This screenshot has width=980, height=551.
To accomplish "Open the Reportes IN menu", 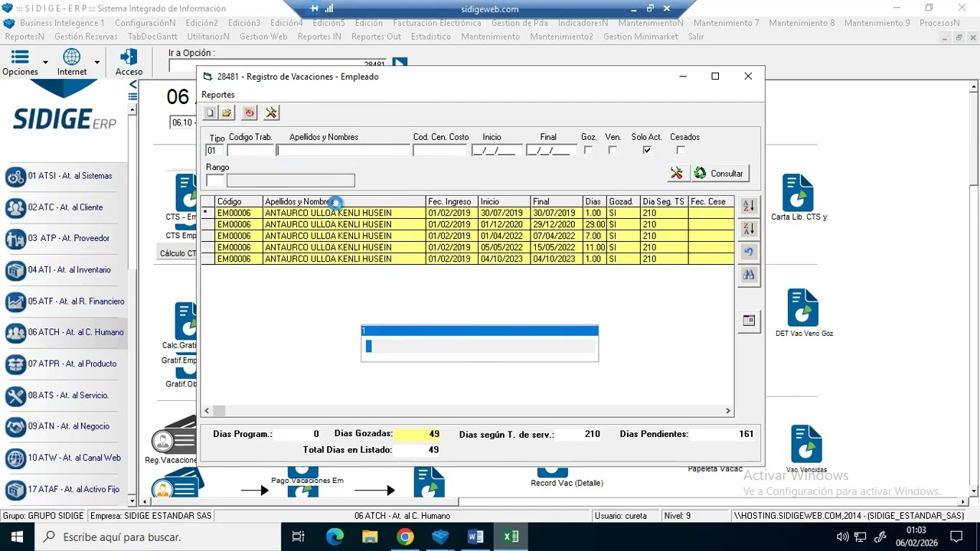I will pos(319,37).
